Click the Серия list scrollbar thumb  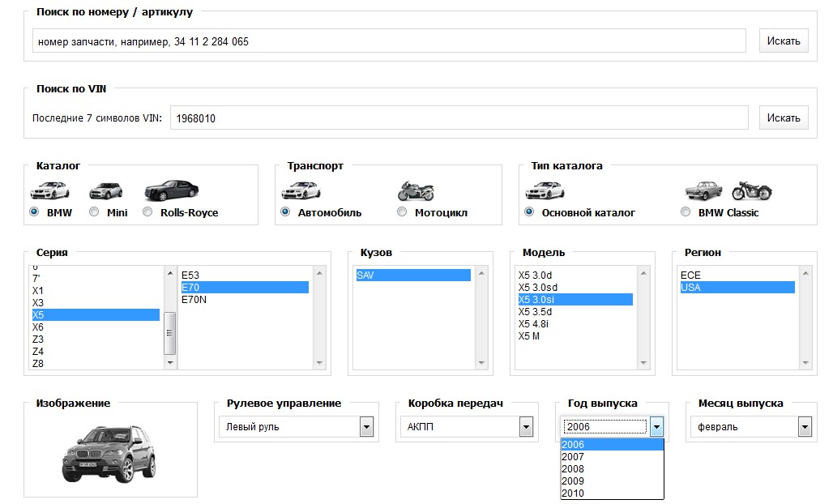point(170,333)
